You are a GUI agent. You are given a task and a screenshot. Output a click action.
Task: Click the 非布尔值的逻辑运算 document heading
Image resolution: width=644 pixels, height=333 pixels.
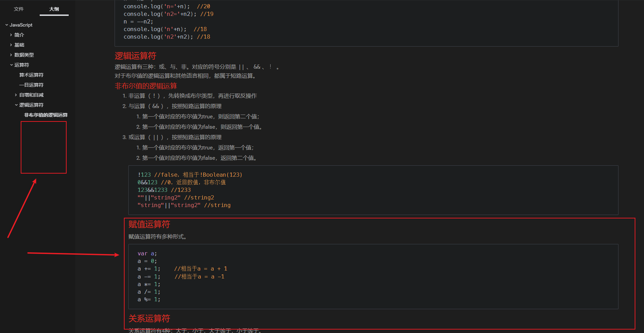coord(146,86)
